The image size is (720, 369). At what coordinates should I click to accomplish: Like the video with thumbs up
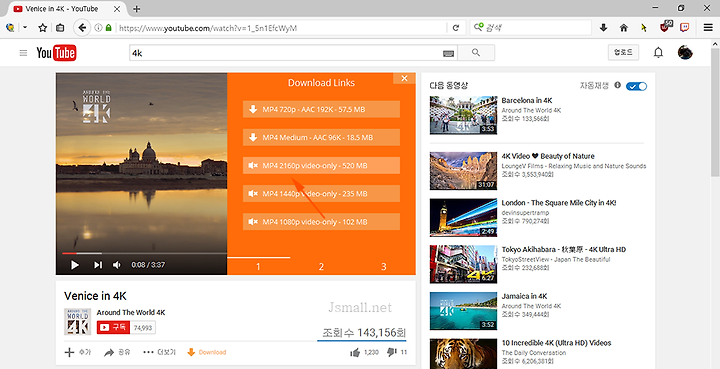click(355, 352)
